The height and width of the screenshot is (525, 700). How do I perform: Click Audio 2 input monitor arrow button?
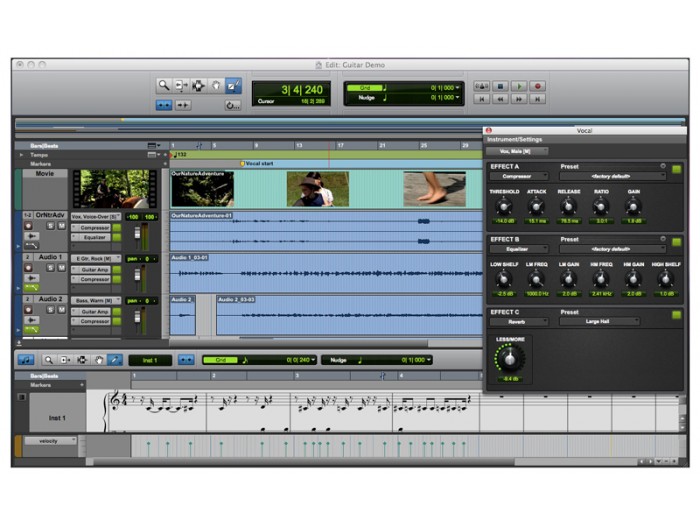click(32, 320)
